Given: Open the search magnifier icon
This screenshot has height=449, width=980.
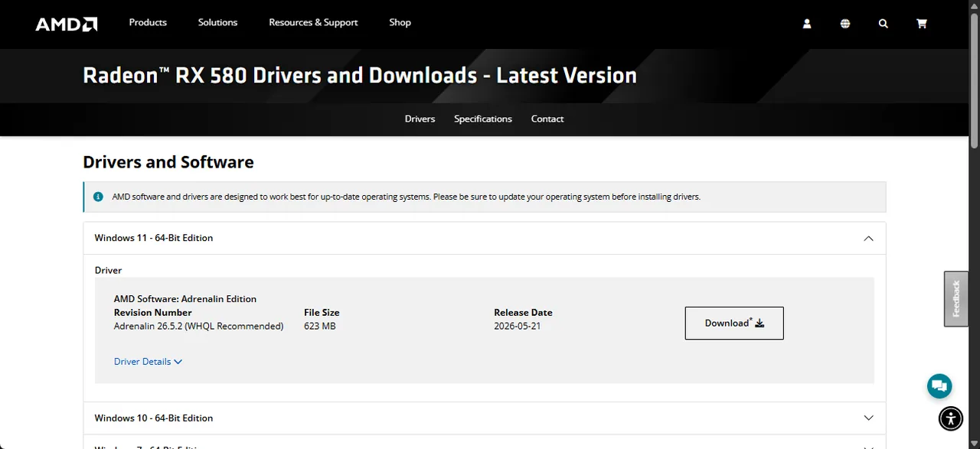Looking at the screenshot, I should (884, 24).
